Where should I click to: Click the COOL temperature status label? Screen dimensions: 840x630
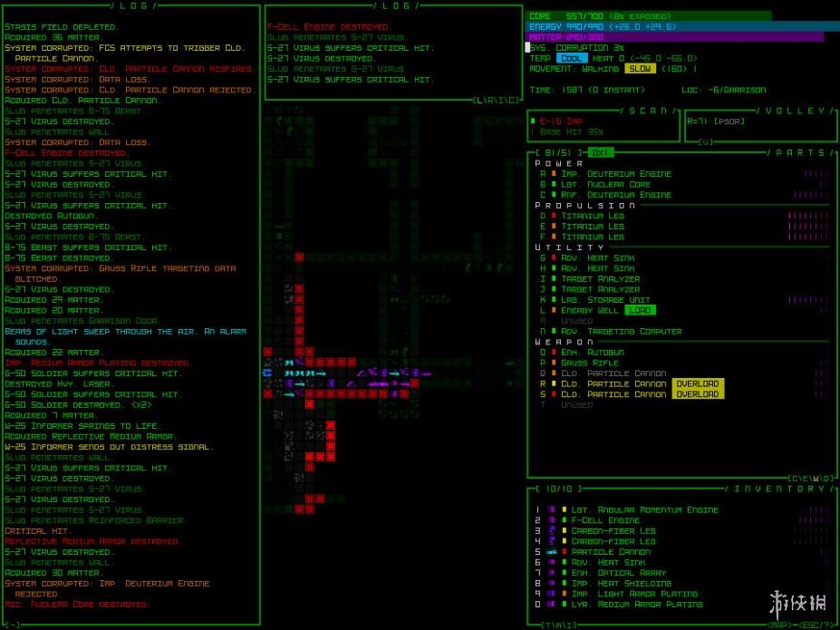[x=572, y=58]
